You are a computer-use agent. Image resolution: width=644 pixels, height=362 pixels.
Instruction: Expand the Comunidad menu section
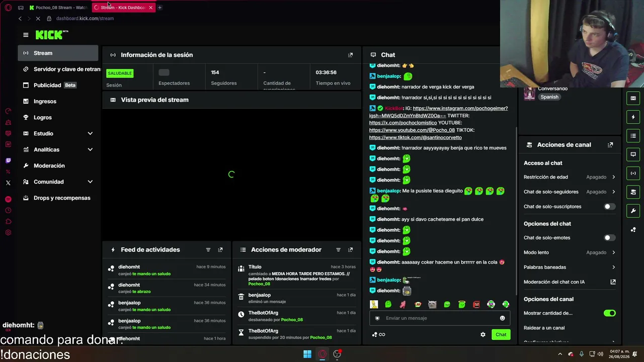(x=58, y=182)
